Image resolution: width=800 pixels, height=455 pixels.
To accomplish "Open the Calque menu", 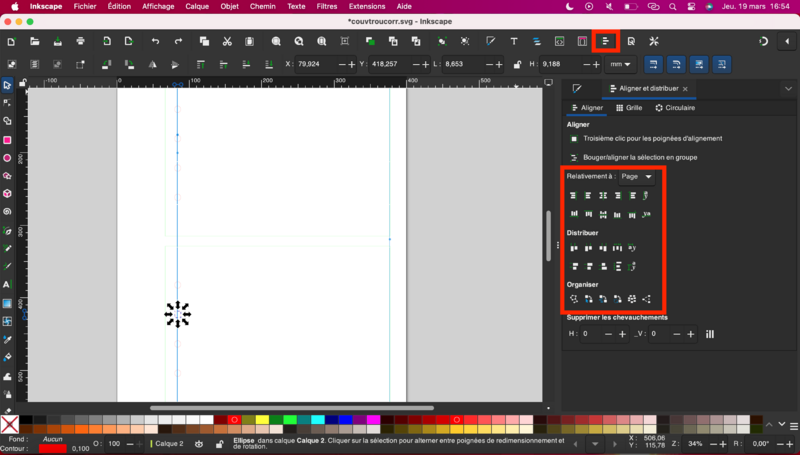I will (199, 6).
